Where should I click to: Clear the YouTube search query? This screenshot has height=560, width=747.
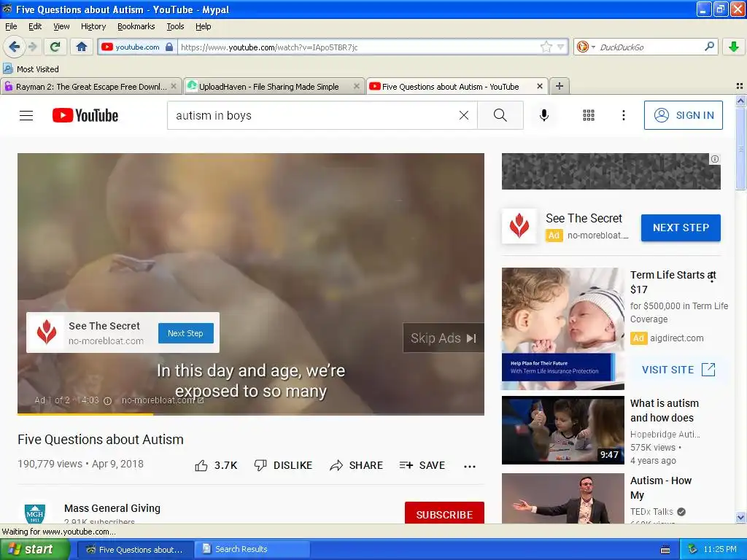tap(463, 115)
